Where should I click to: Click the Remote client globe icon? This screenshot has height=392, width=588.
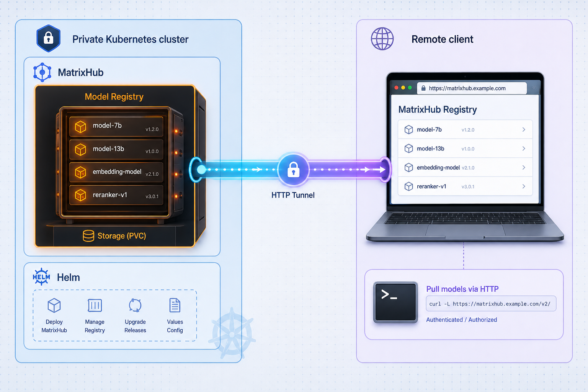[382, 39]
